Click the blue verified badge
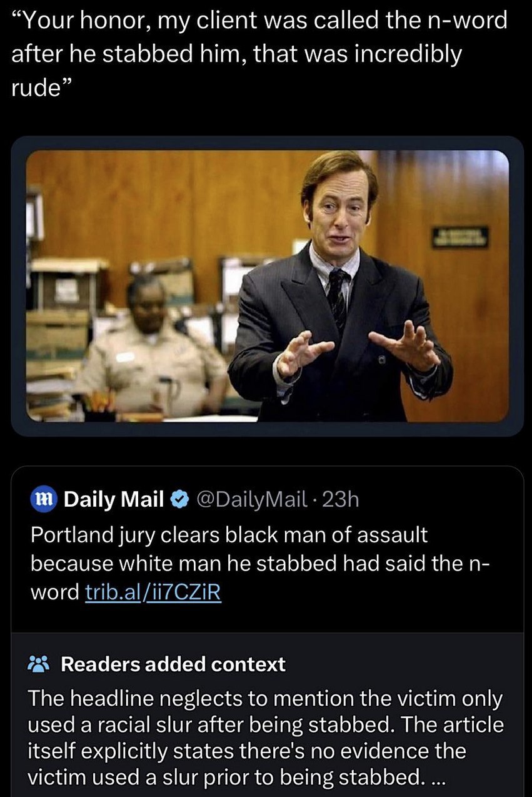 tap(179, 499)
